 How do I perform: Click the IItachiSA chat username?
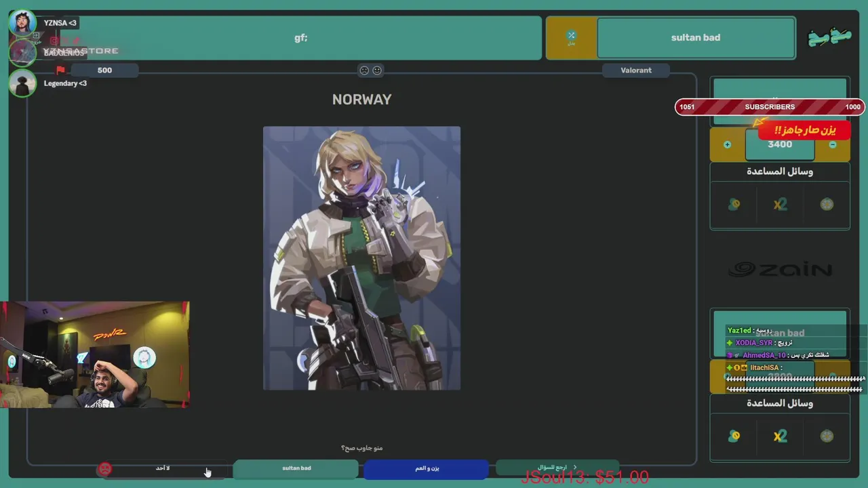[x=764, y=367]
